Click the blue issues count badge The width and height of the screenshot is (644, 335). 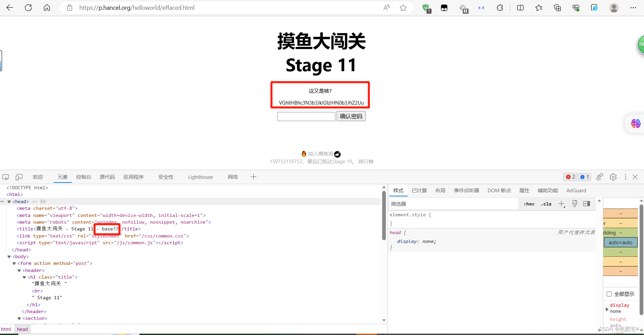point(585,177)
